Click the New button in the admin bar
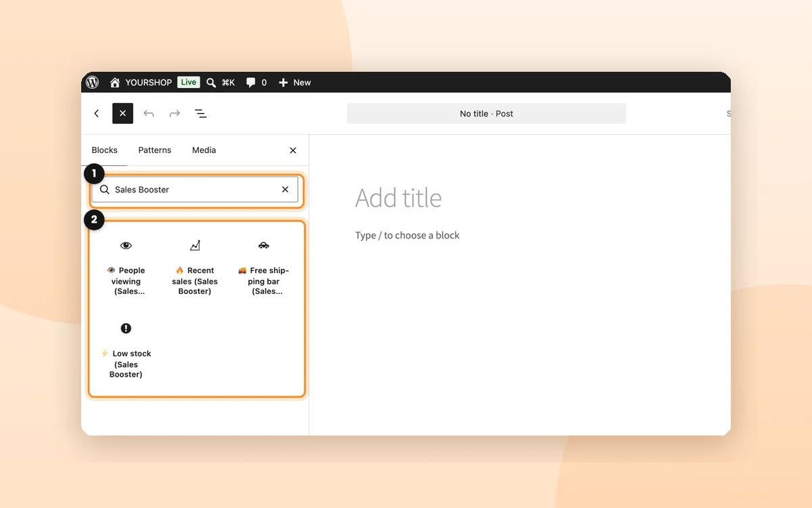This screenshot has width=812, height=508. (294, 82)
